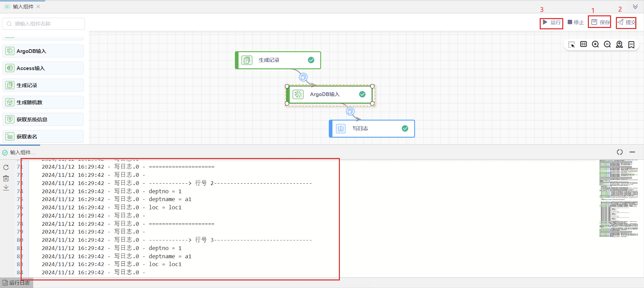Close the 输入组件 tab
Viewport: 644px width, 288px height.
coord(38,7)
